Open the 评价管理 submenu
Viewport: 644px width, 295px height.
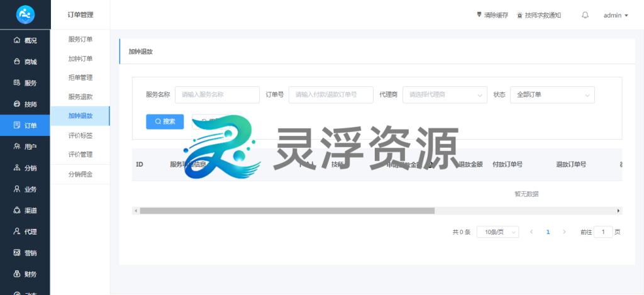coord(80,155)
